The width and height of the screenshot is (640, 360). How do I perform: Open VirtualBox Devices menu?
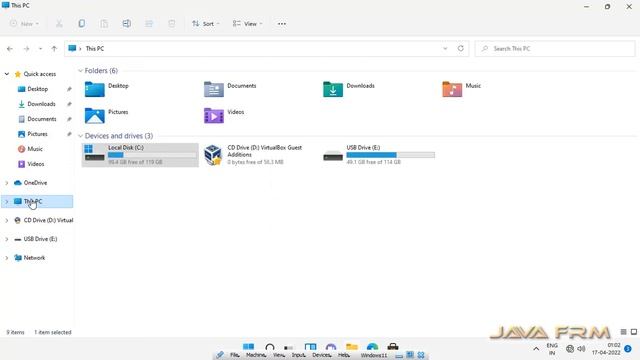(x=322, y=355)
